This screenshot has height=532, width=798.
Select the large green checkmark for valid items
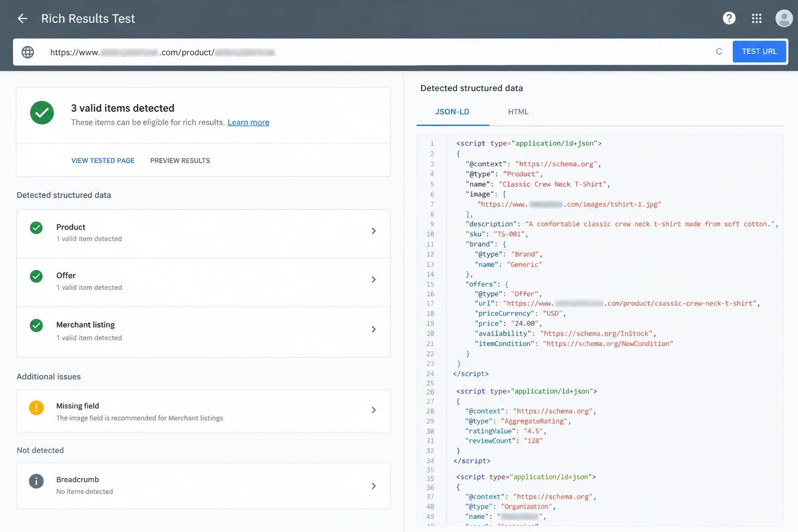pyautogui.click(x=42, y=113)
